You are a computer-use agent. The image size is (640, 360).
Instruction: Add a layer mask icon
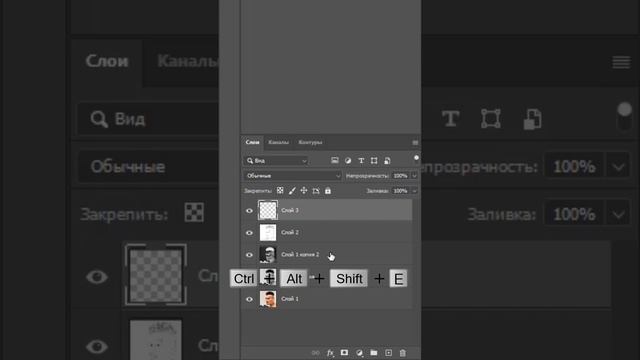click(x=344, y=353)
